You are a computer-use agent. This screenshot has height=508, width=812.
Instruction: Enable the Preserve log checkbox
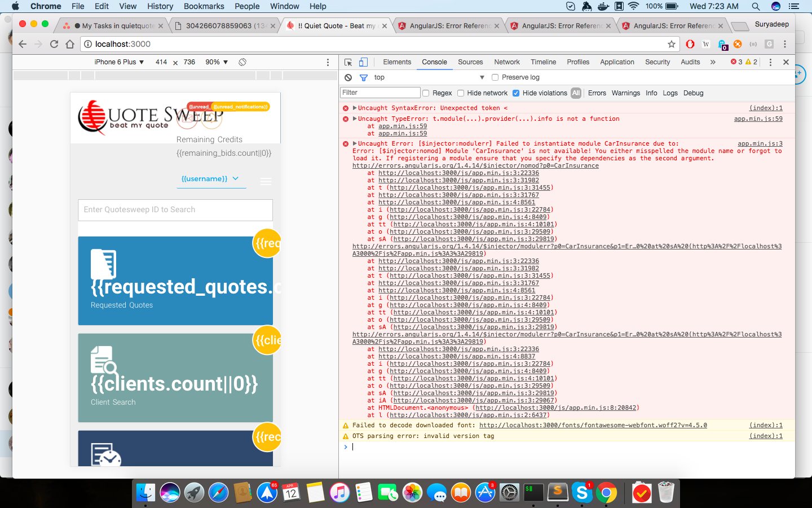point(495,77)
